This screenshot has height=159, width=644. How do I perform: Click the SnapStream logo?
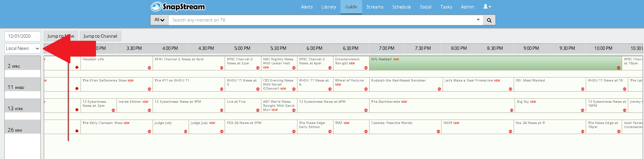pyautogui.click(x=178, y=7)
